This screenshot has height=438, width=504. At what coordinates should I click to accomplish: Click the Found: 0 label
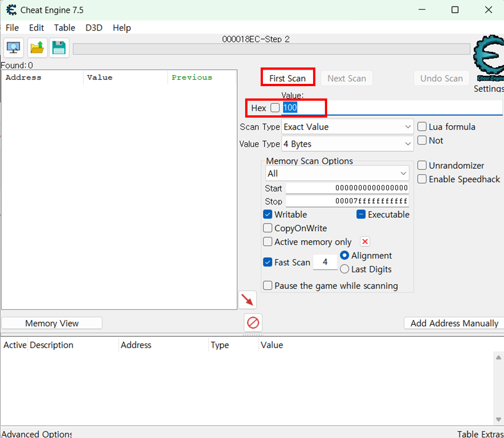pyautogui.click(x=17, y=65)
